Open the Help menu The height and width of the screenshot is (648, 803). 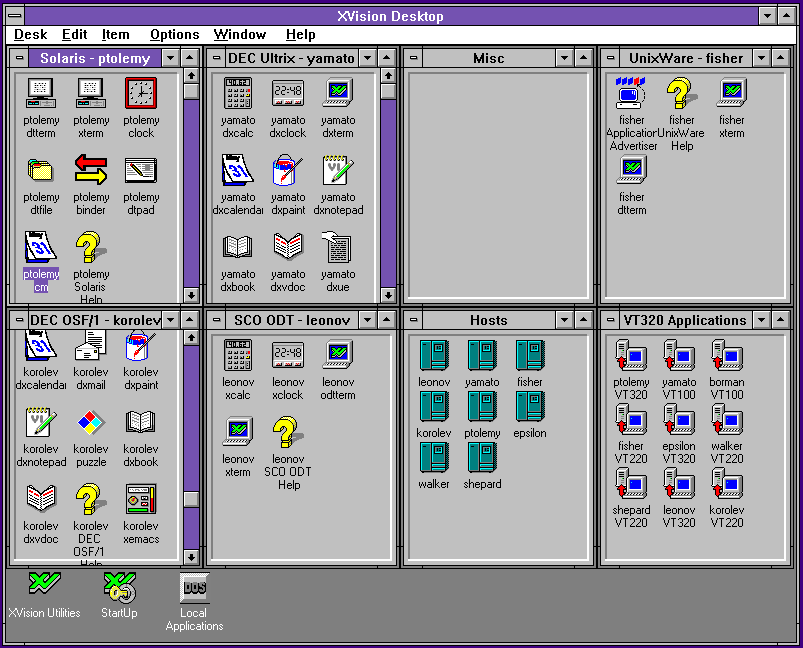(x=301, y=35)
